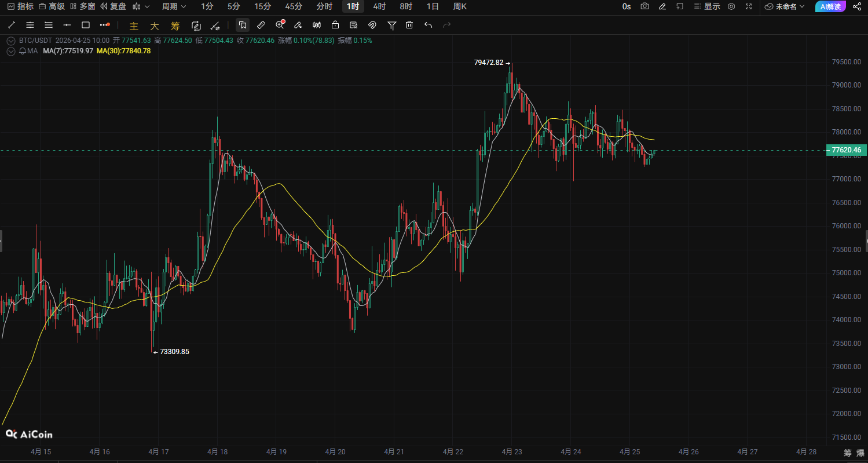Viewport: 868px width, 463px height.
Task: Switch to the 4时 timeframe
Action: (x=379, y=6)
